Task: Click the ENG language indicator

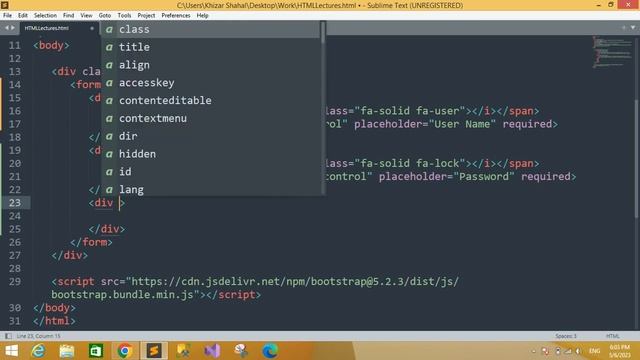Action: pyautogui.click(x=594, y=351)
